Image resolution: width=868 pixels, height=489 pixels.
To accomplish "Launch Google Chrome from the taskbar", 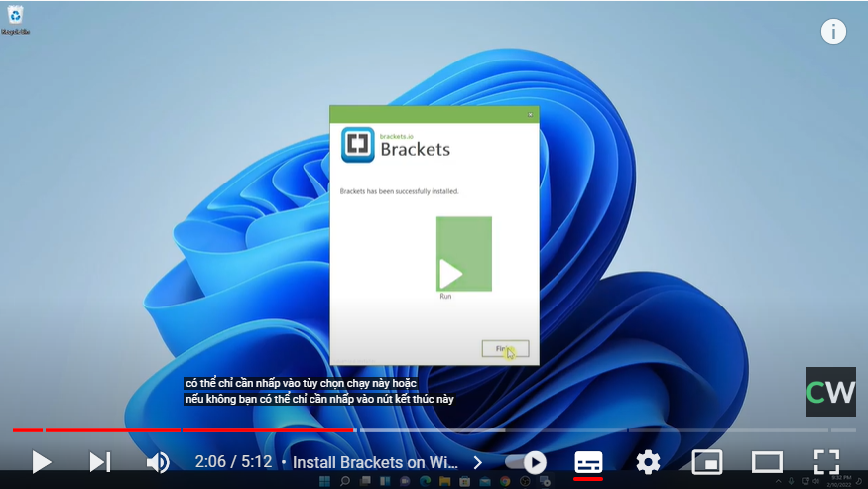I will point(505,481).
